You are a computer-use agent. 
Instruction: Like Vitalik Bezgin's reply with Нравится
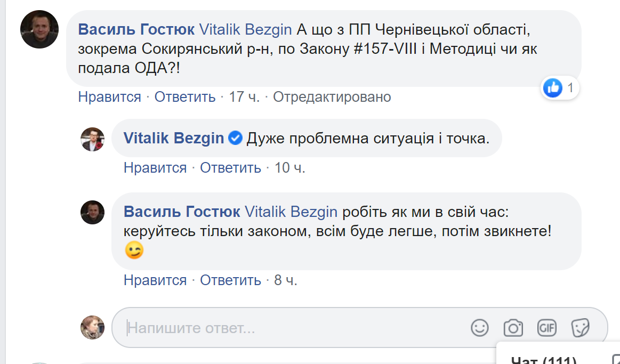click(155, 168)
